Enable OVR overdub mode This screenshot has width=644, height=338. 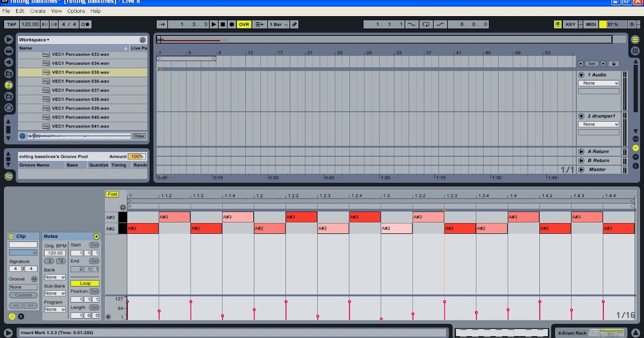pyautogui.click(x=244, y=24)
